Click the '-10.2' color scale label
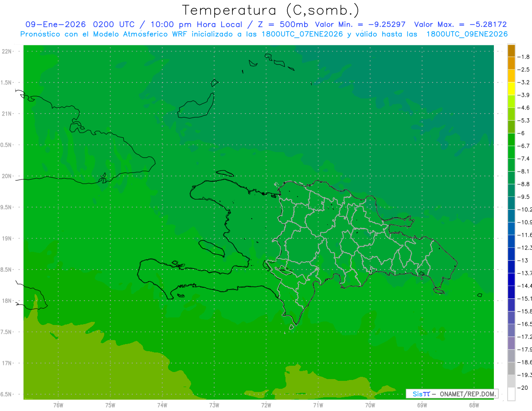The image size is (532, 411). click(525, 210)
